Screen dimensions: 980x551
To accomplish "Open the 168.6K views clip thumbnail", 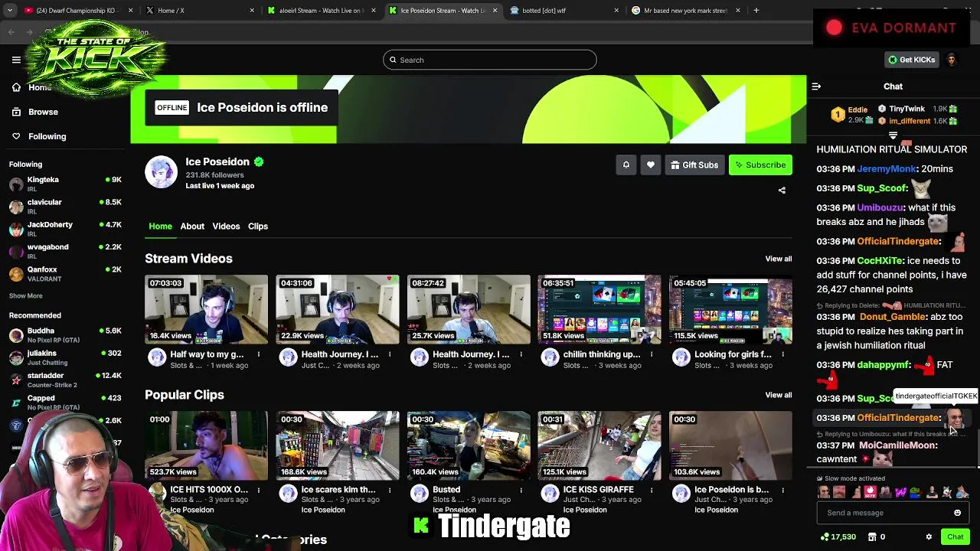I will click(338, 446).
